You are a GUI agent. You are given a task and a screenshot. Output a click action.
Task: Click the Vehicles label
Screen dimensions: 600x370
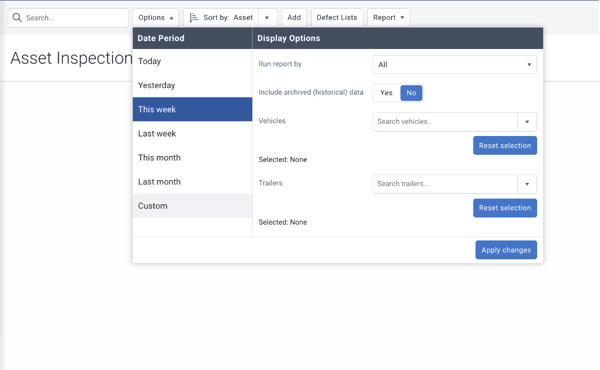tap(272, 121)
